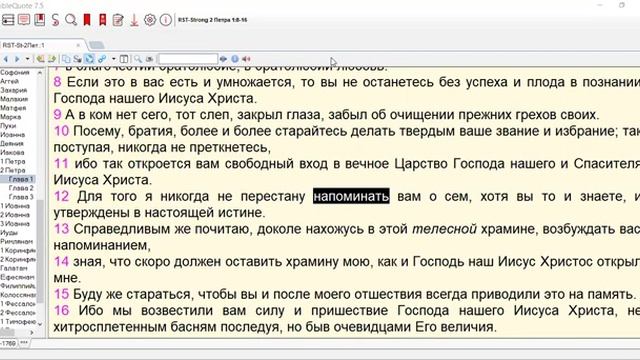Viewport: 640px width, 360px height.
Task: Select book Софония in list
Action: 15,72
